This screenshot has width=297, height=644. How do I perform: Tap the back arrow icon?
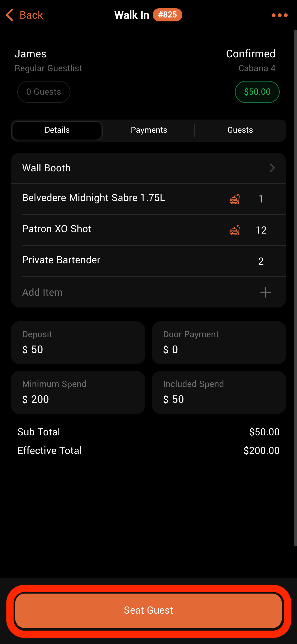coord(9,15)
